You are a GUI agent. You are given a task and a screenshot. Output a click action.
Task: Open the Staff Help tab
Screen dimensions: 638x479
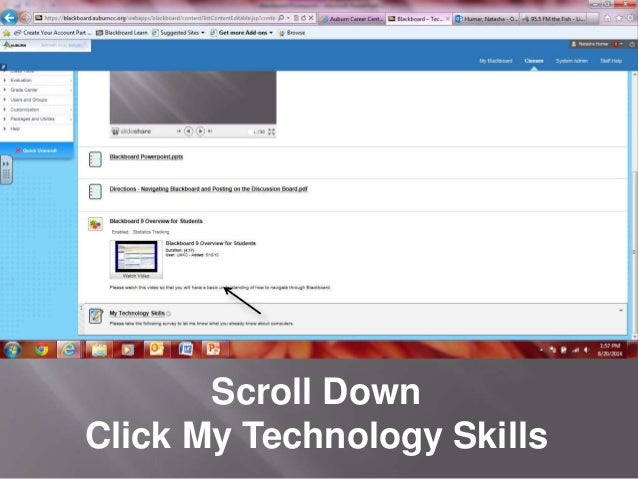pyautogui.click(x=611, y=61)
